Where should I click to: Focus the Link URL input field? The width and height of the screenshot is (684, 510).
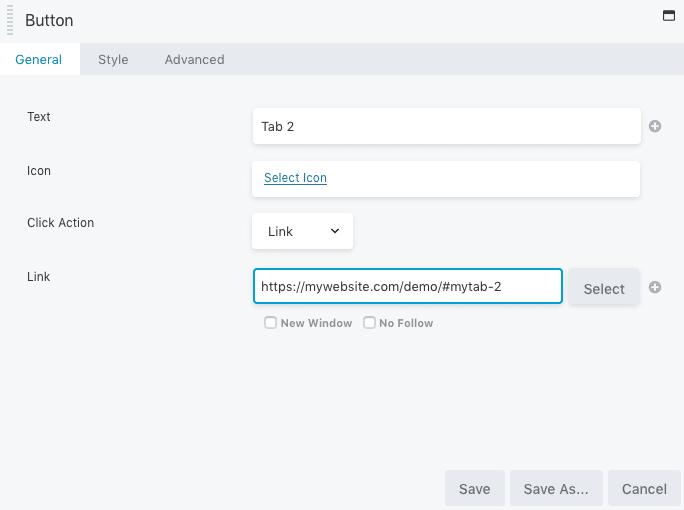(408, 286)
